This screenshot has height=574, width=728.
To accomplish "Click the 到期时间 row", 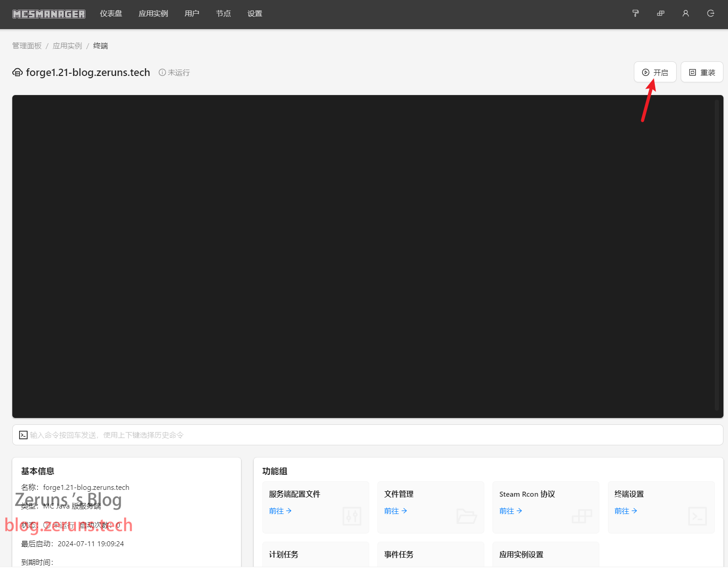I will coord(37,563).
